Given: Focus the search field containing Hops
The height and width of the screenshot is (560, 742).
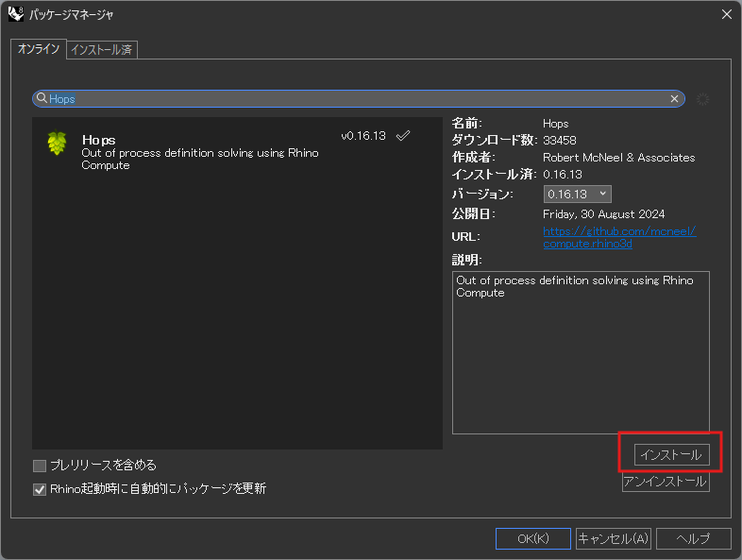Looking at the screenshot, I should (359, 98).
